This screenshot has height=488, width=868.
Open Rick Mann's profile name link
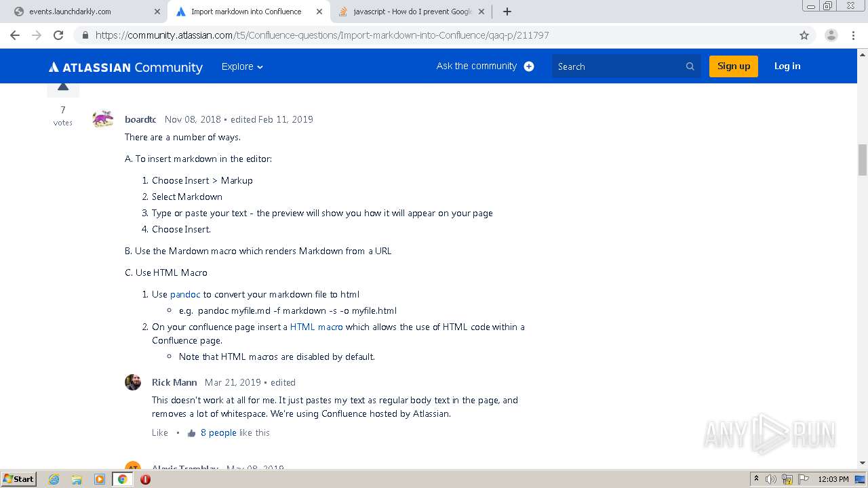[x=174, y=382]
